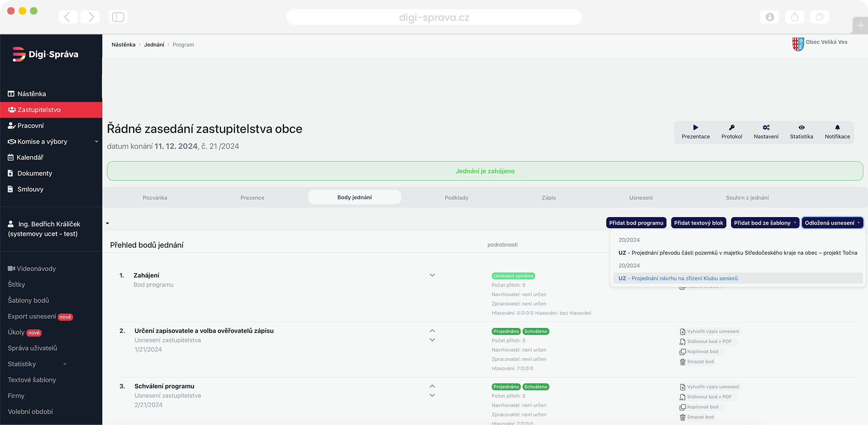Click Smazat bod trash icon for item 2
This screenshot has width=868, height=425.
(x=683, y=362)
